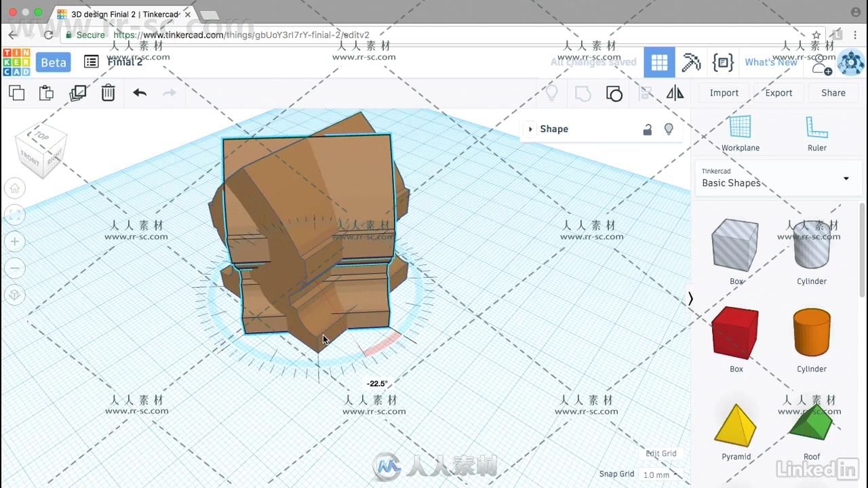
Task: Pick the striped hole Cylinder shape
Action: (812, 245)
